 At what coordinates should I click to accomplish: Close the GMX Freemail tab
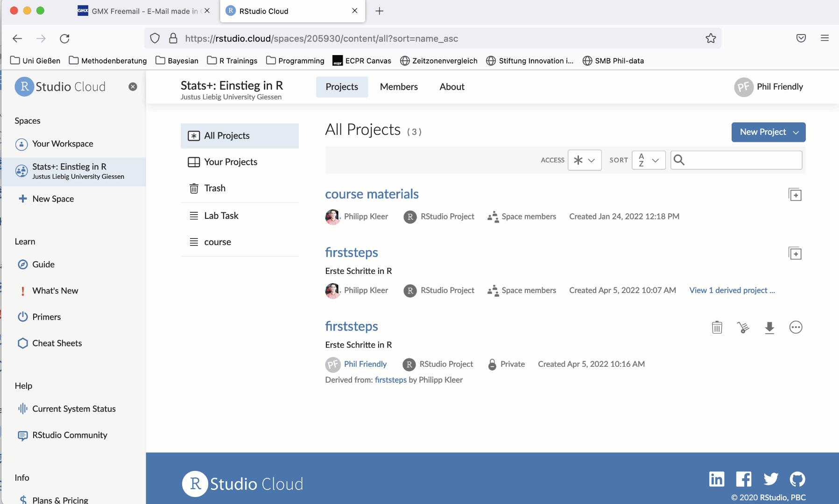click(x=207, y=11)
